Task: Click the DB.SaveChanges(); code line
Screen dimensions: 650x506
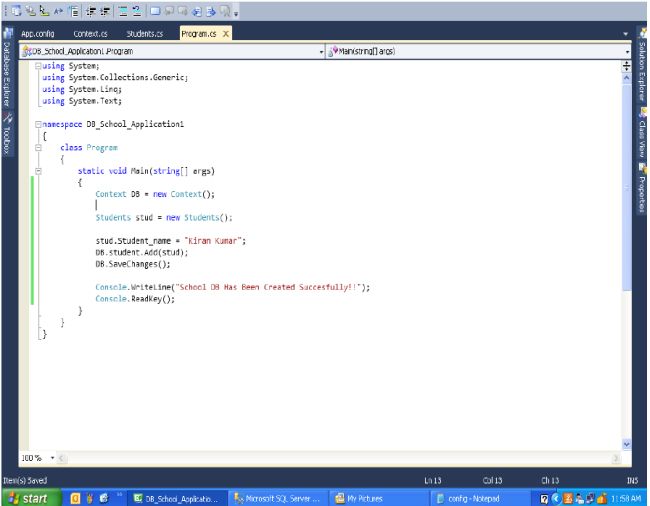Action: [133, 264]
